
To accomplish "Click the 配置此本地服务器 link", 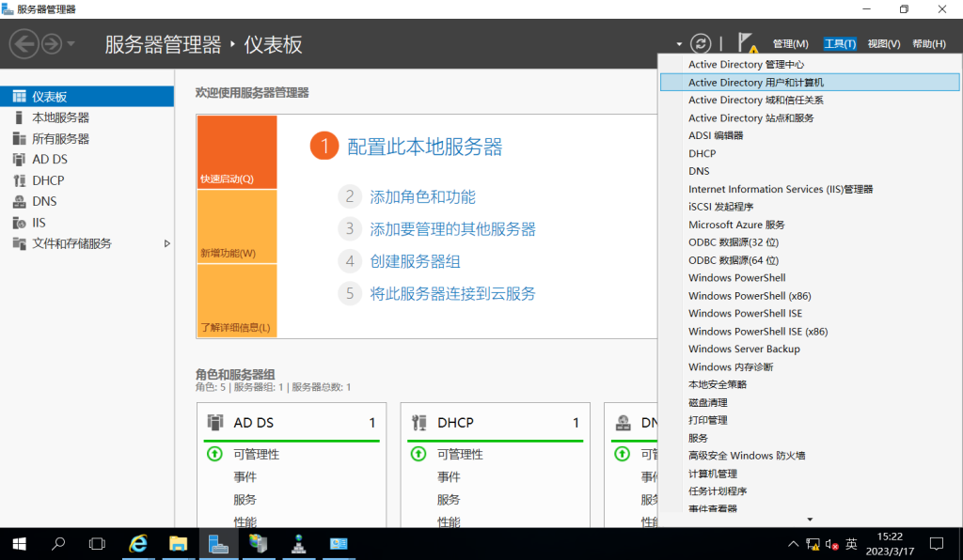I will tap(424, 147).
